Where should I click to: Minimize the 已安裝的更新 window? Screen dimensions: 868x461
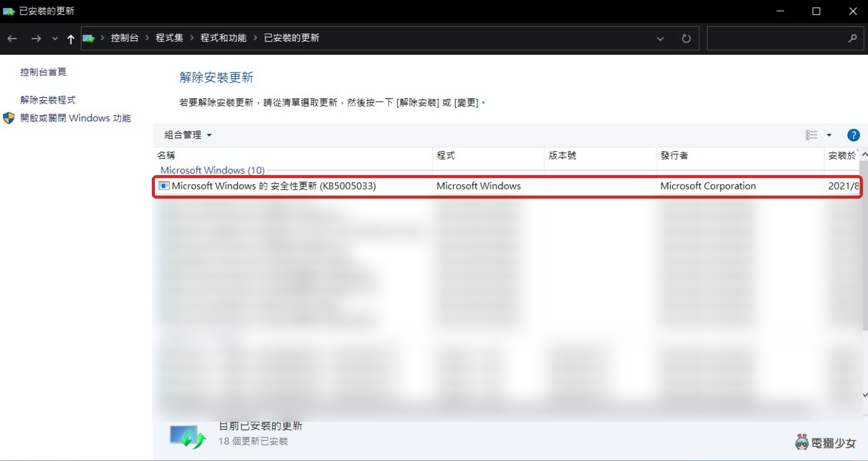tap(781, 11)
